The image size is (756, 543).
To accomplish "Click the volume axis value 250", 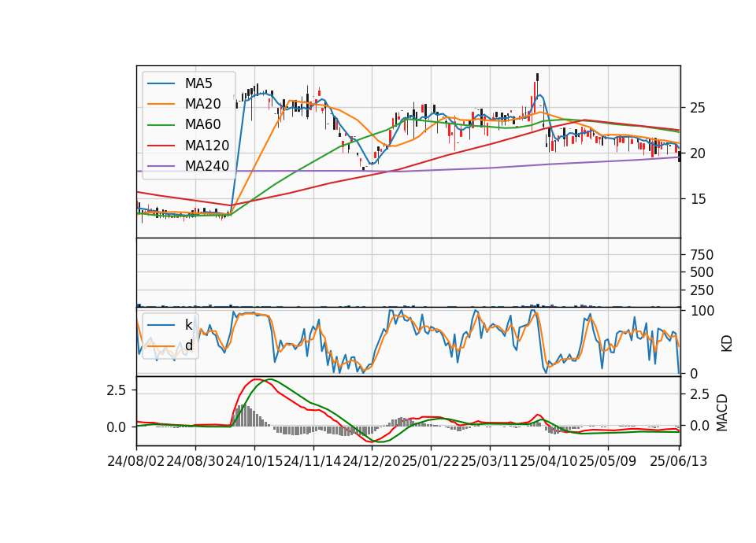I will tap(702, 290).
